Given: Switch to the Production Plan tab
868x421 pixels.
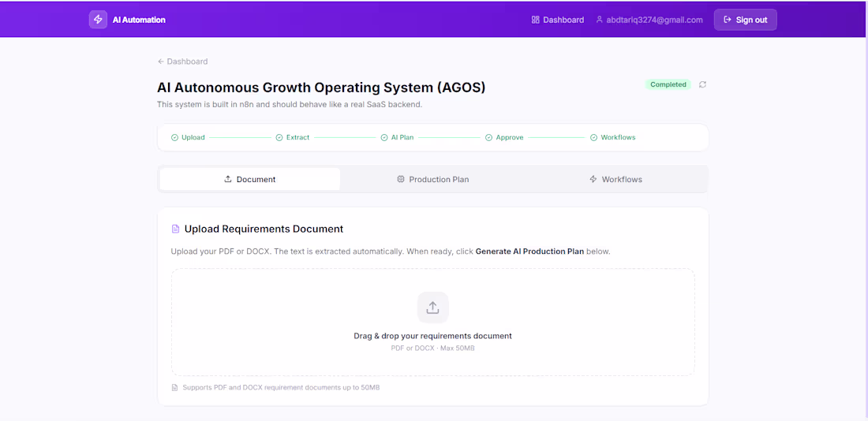Looking at the screenshot, I should click(433, 179).
